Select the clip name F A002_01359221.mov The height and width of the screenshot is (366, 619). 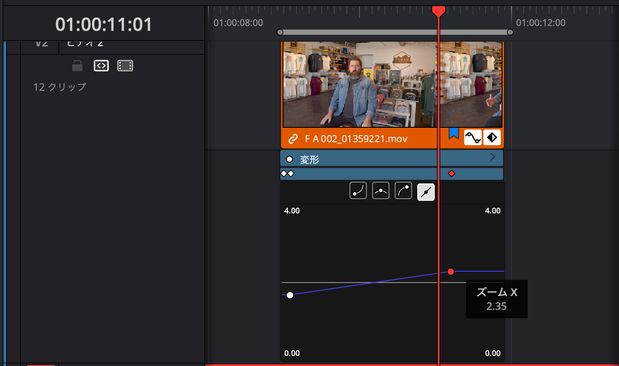click(x=356, y=139)
